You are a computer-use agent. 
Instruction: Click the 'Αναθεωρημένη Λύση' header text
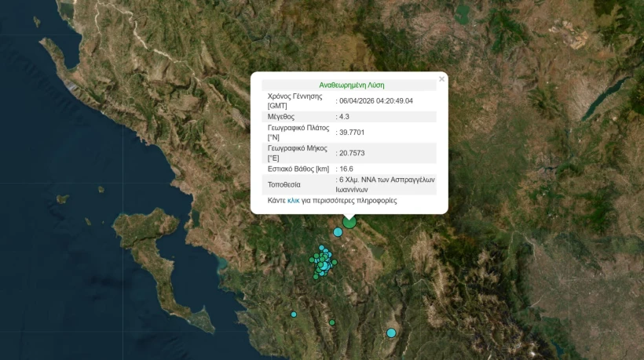pyautogui.click(x=352, y=85)
